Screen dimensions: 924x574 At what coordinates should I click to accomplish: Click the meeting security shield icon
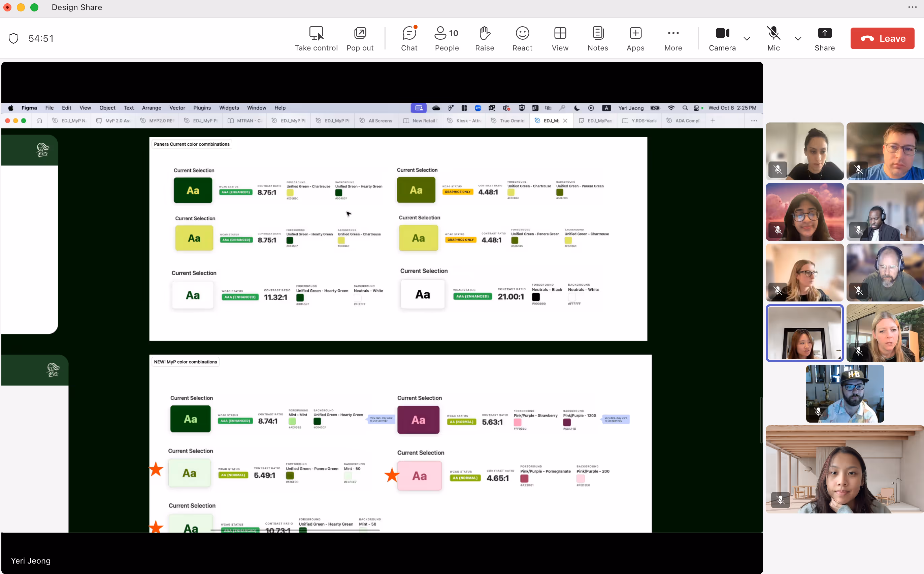click(x=14, y=38)
